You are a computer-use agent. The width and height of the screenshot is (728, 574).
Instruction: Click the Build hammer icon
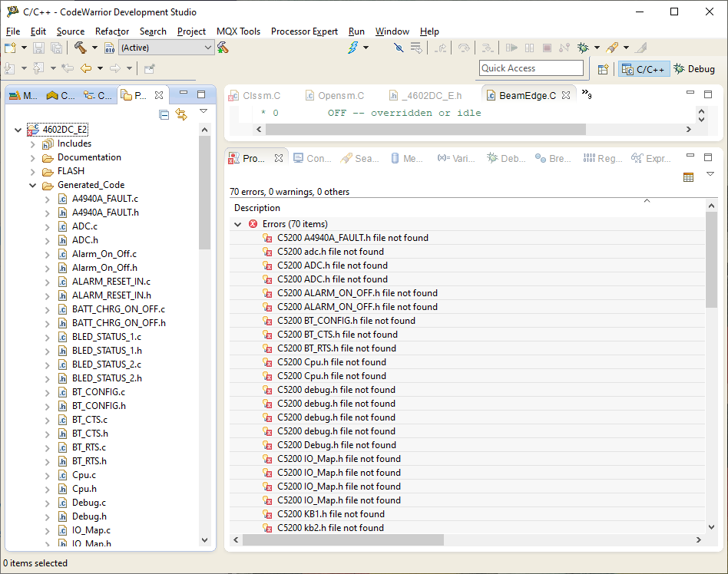tap(81, 48)
